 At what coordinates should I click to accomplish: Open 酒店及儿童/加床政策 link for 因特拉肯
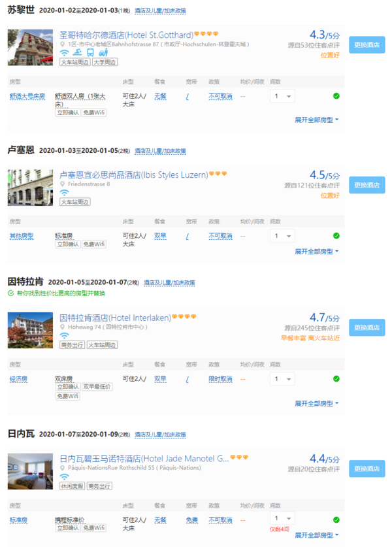click(169, 282)
